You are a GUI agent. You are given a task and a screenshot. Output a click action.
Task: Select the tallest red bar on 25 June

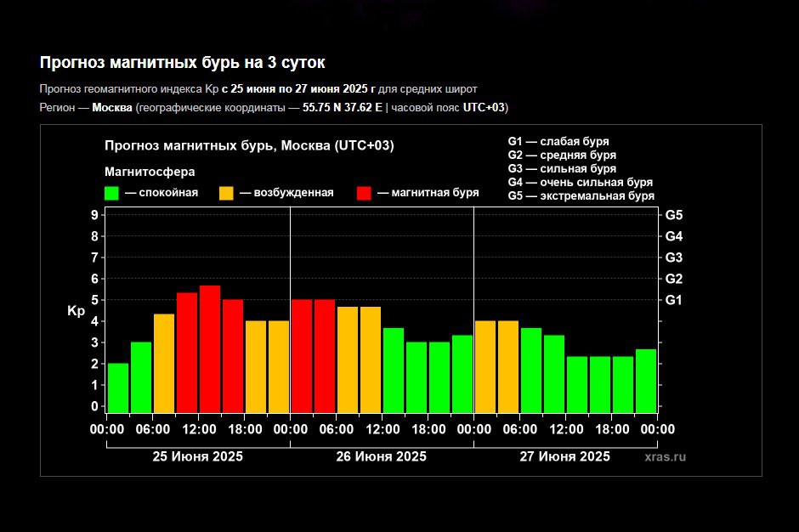click(210, 348)
